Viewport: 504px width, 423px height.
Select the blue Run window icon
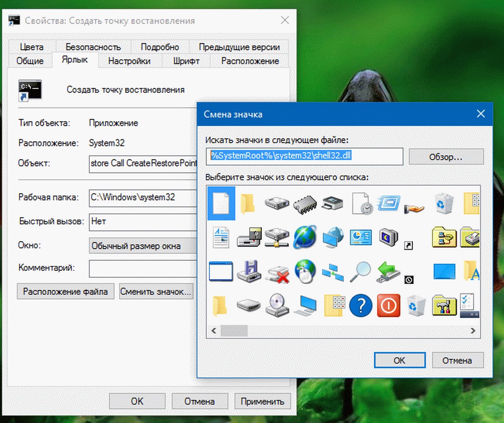(x=389, y=203)
